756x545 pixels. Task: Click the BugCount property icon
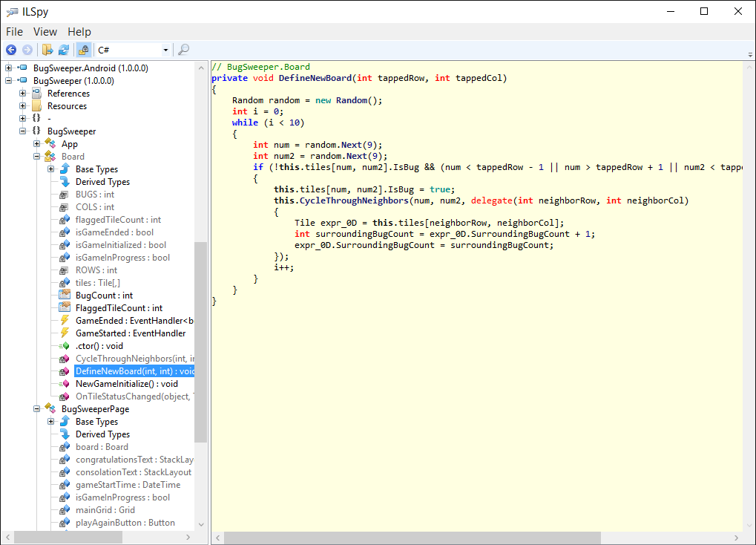click(x=65, y=295)
